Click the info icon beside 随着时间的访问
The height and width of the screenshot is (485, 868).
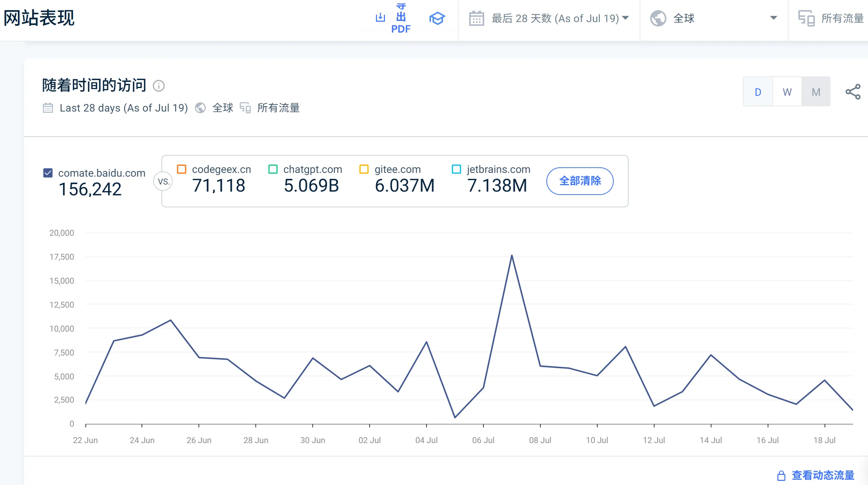point(159,86)
